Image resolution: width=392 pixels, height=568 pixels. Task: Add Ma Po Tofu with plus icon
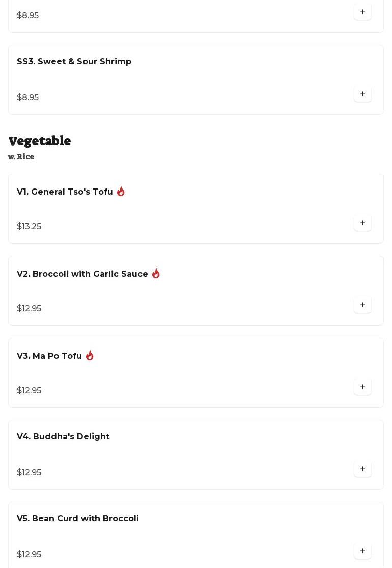tap(362, 387)
